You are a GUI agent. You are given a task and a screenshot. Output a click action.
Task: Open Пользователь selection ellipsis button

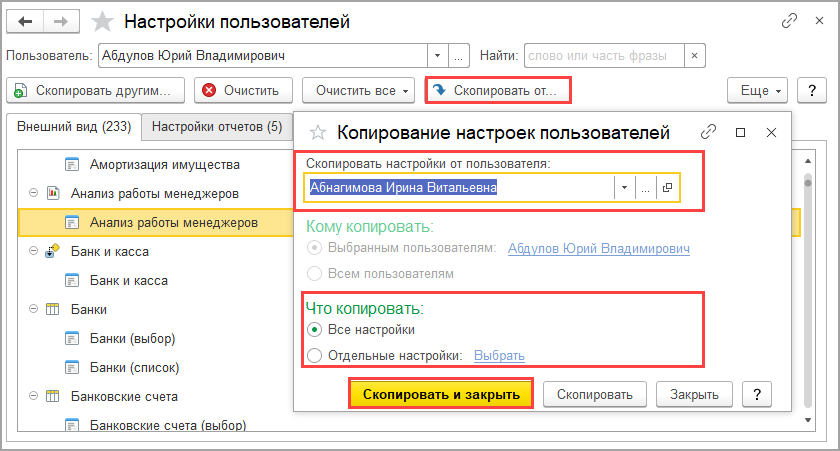459,56
